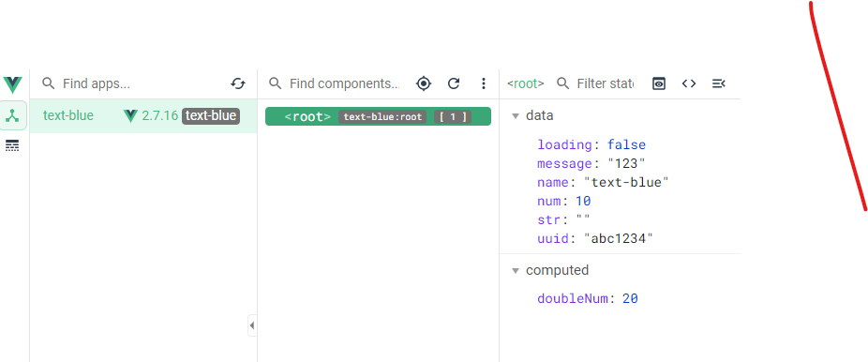The height and width of the screenshot is (362, 868).
Task: Click the computed section label
Action: pos(558,270)
